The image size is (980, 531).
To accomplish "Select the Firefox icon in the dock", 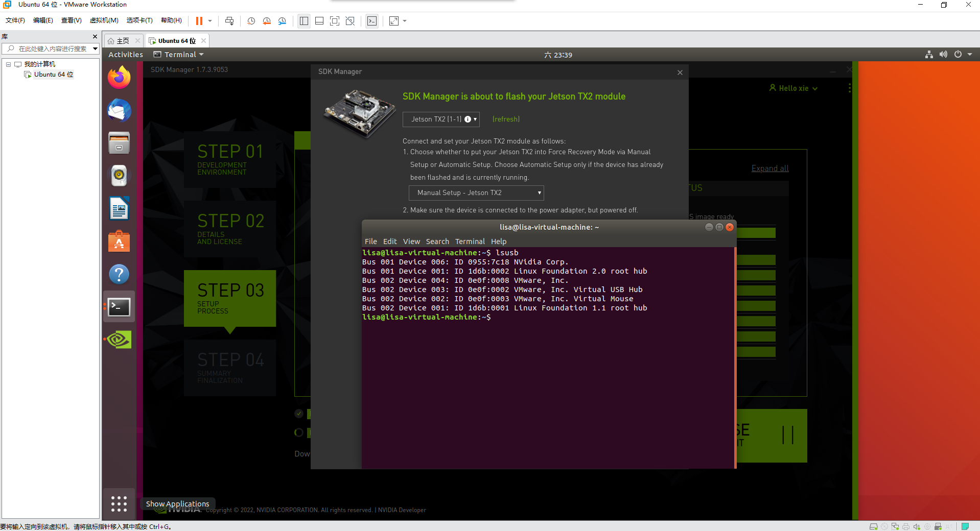I will [x=119, y=77].
